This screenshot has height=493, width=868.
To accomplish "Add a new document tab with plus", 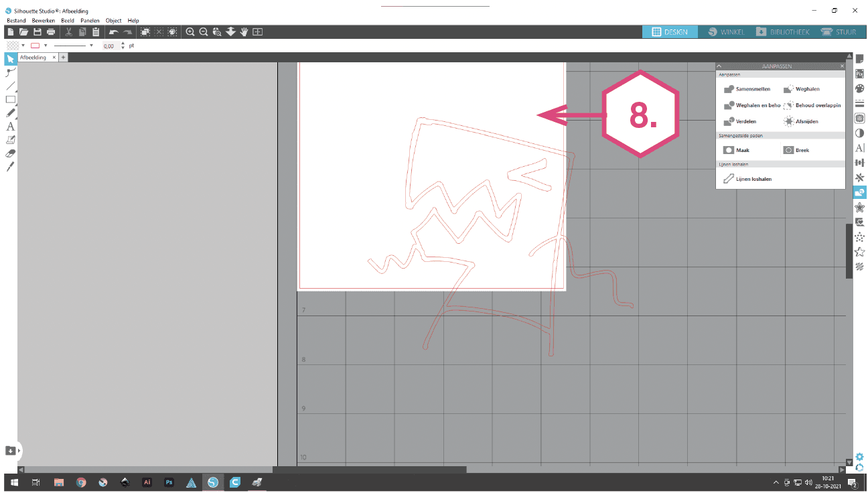I will tap(64, 58).
